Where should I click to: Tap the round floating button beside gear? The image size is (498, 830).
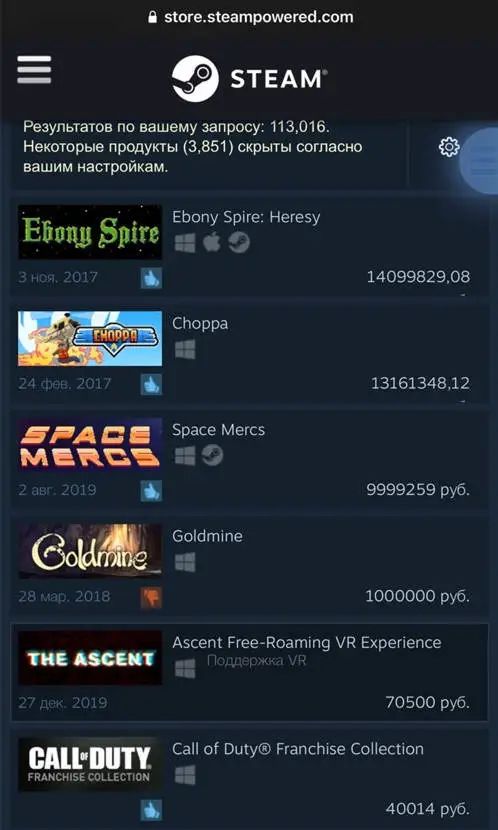click(479, 161)
